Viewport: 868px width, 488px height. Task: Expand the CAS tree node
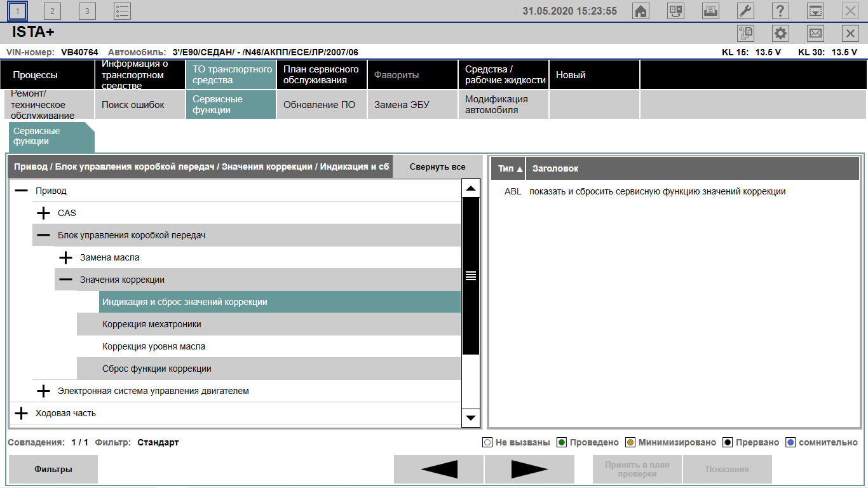click(43, 213)
